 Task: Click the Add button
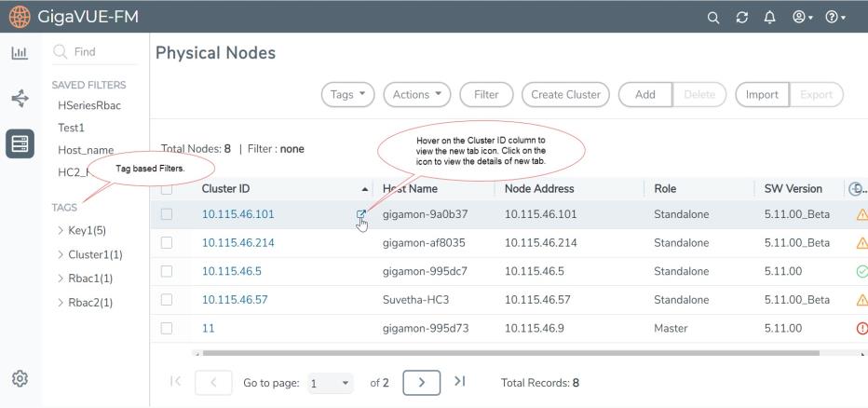tap(645, 95)
